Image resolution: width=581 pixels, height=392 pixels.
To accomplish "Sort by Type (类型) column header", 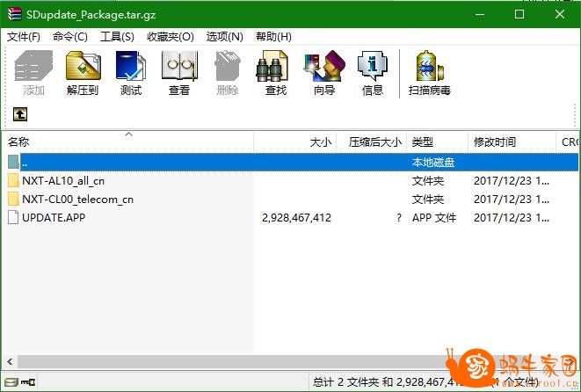I will [x=437, y=142].
